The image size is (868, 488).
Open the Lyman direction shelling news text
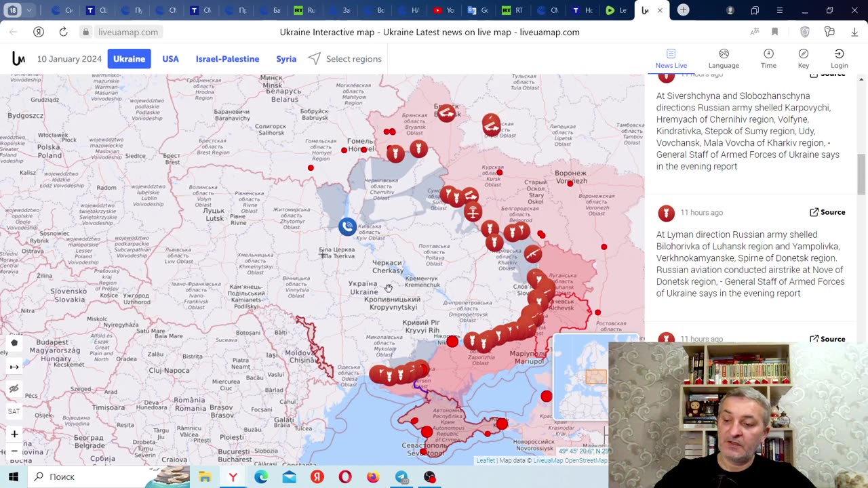click(x=750, y=264)
